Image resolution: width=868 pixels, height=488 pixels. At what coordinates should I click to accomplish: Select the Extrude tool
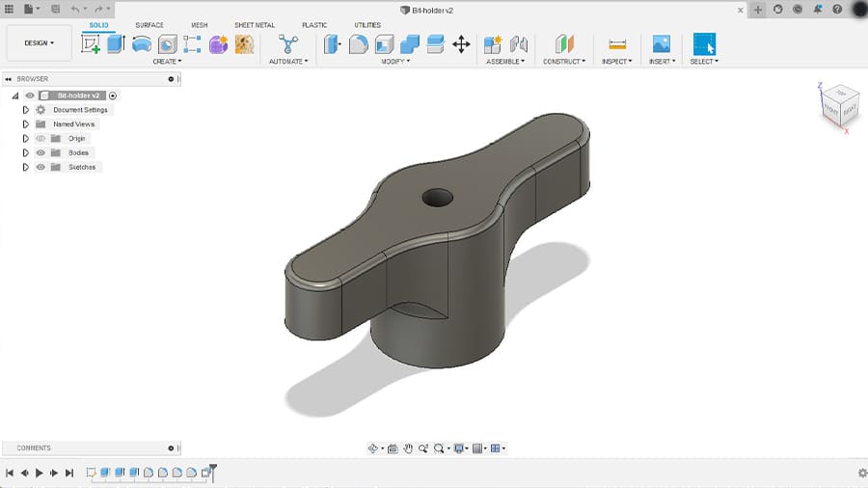tap(117, 44)
